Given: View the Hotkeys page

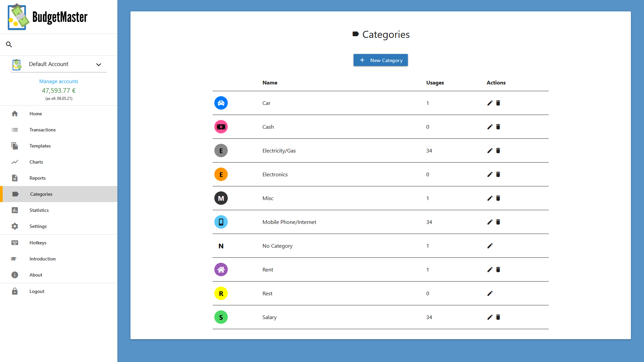Looking at the screenshot, I should tap(59, 243).
